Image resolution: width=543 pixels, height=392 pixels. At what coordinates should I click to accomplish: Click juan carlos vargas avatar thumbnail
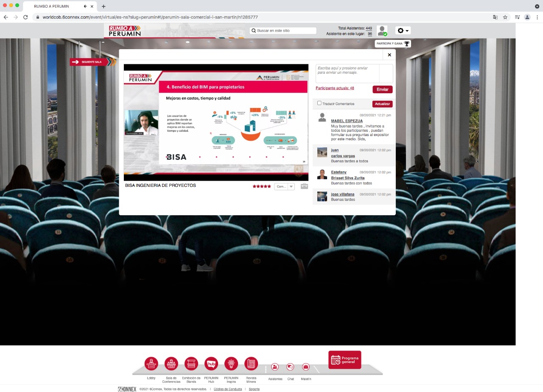pyautogui.click(x=322, y=152)
